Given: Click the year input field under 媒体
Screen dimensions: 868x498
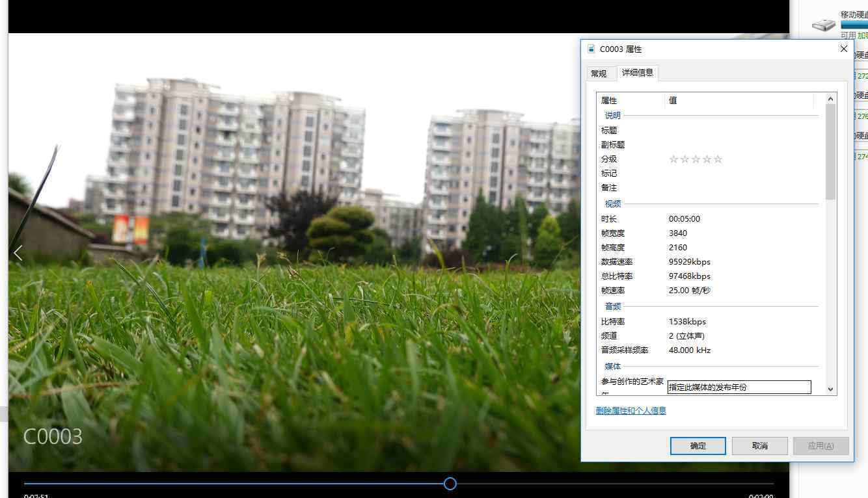Looking at the screenshot, I should click(x=739, y=387).
